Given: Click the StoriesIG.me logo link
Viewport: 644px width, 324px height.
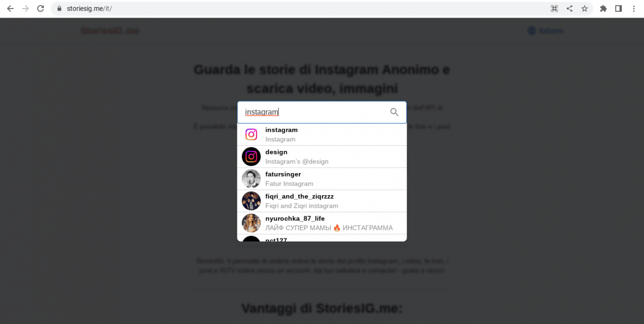Looking at the screenshot, I should click(x=110, y=31).
